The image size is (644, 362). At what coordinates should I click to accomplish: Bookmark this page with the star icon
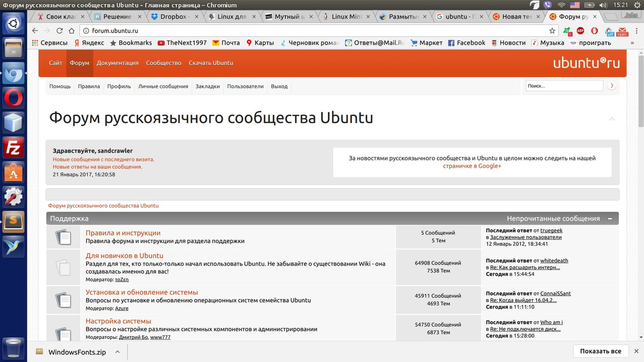coord(552,31)
